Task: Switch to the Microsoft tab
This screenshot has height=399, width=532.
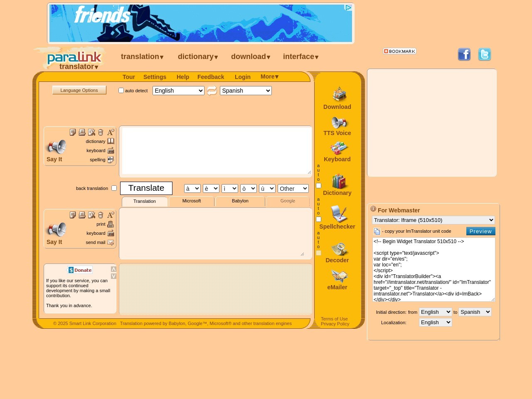Action: [x=192, y=201]
